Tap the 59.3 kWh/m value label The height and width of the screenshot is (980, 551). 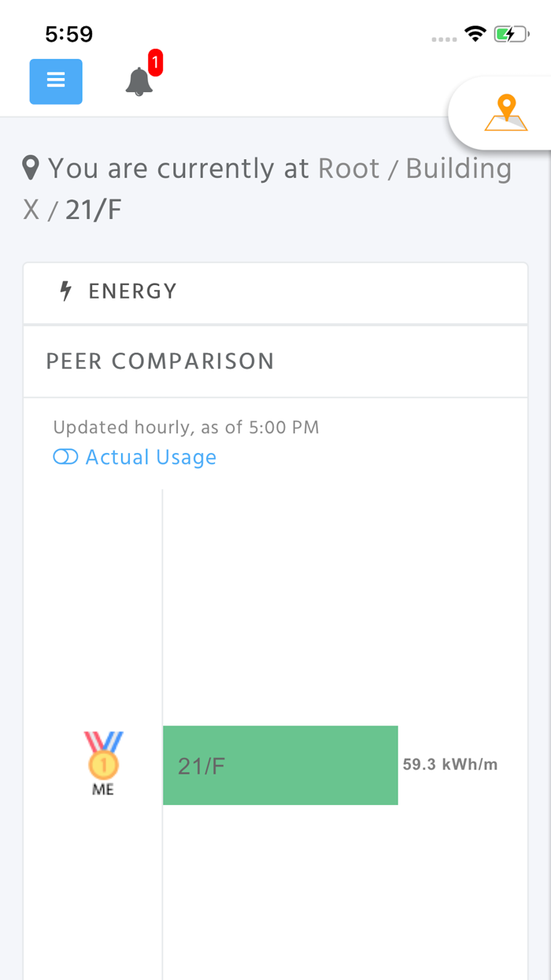pos(450,763)
